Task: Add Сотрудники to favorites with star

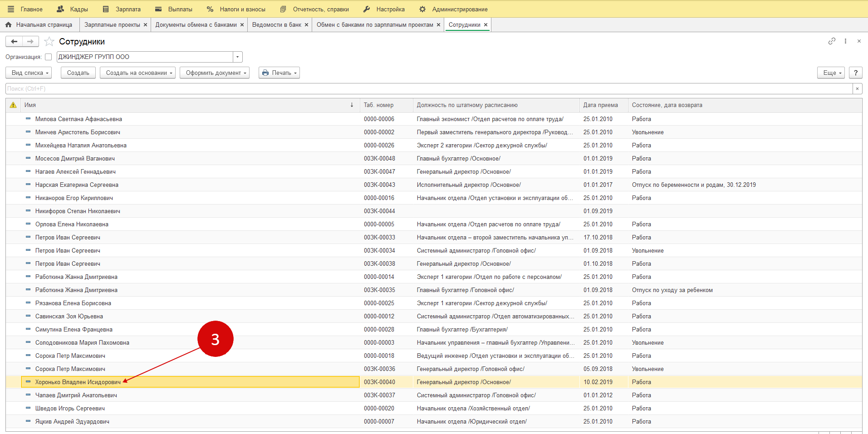Action: tap(49, 42)
